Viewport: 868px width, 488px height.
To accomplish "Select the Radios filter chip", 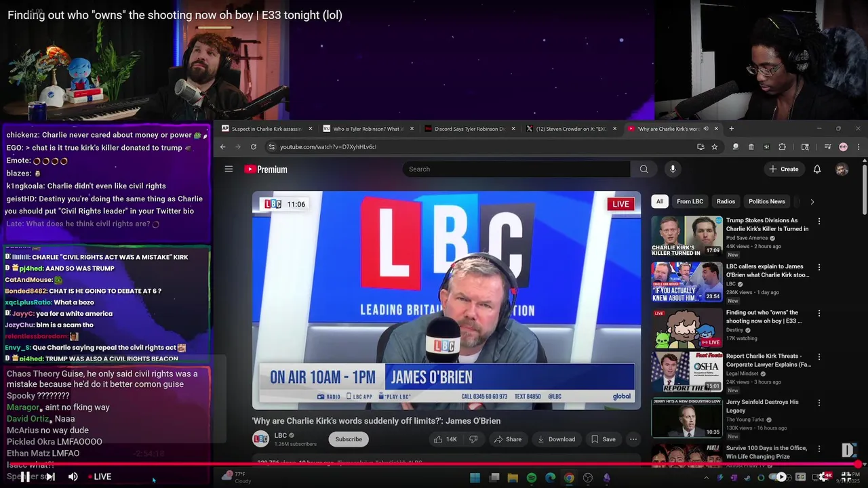I will click(726, 201).
